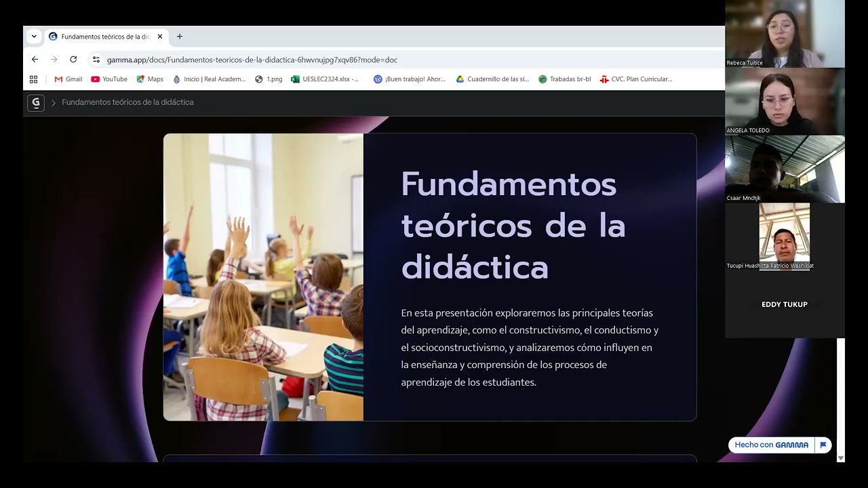
Task: Open YouTube bookmark
Action: [x=109, y=79]
